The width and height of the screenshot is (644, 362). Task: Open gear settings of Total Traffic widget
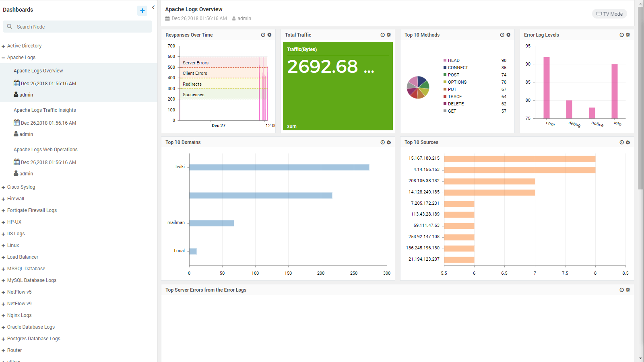(x=389, y=35)
